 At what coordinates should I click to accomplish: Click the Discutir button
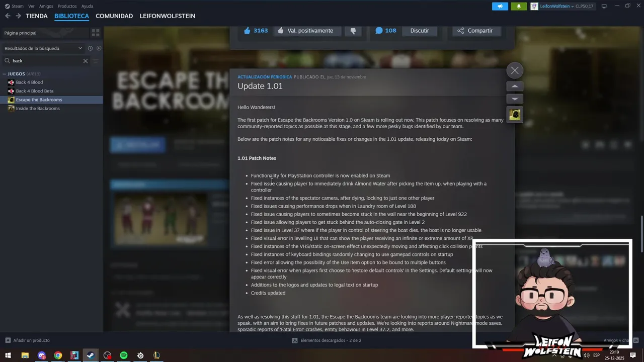pos(420,31)
